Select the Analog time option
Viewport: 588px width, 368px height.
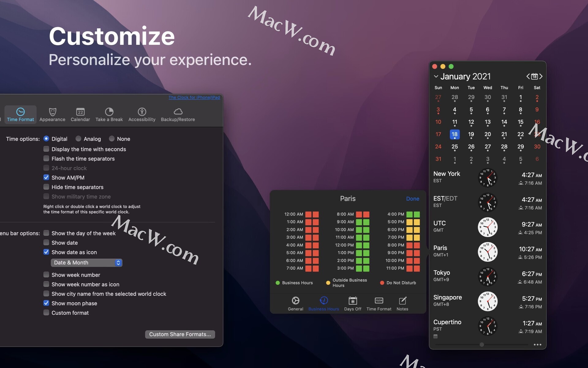[78, 139]
